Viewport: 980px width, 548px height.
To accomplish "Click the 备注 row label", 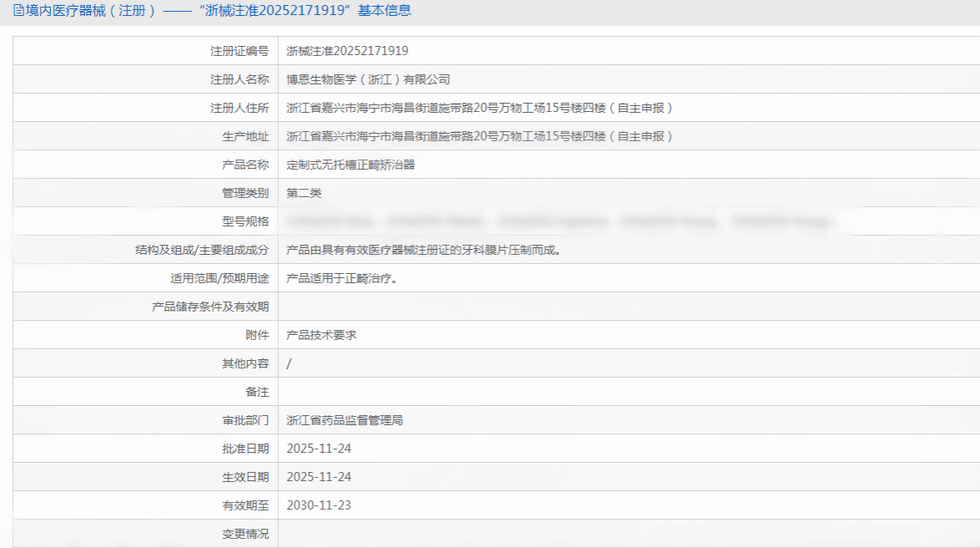I will 257,392.
